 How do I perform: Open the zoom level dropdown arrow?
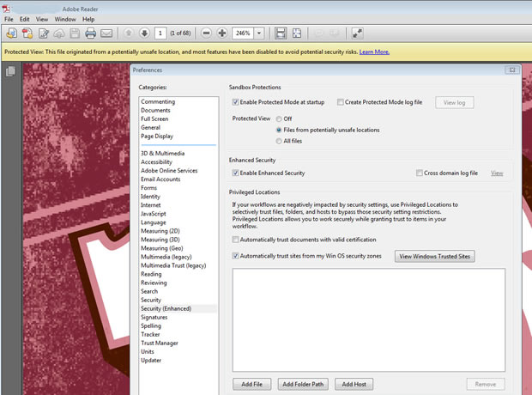(259, 33)
